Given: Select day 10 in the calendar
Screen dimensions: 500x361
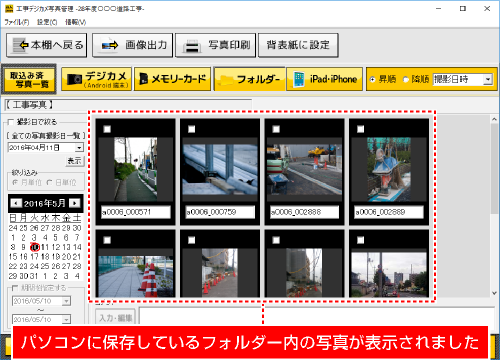Looking at the screenshot, I should (35, 247).
